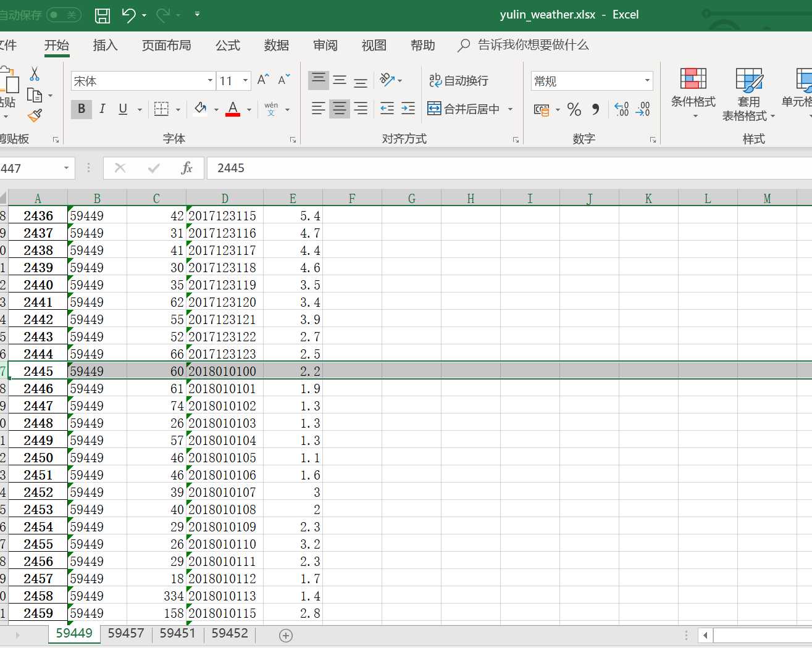This screenshot has height=648, width=812.
Task: Toggle Underline formatting
Action: pyautogui.click(x=123, y=109)
